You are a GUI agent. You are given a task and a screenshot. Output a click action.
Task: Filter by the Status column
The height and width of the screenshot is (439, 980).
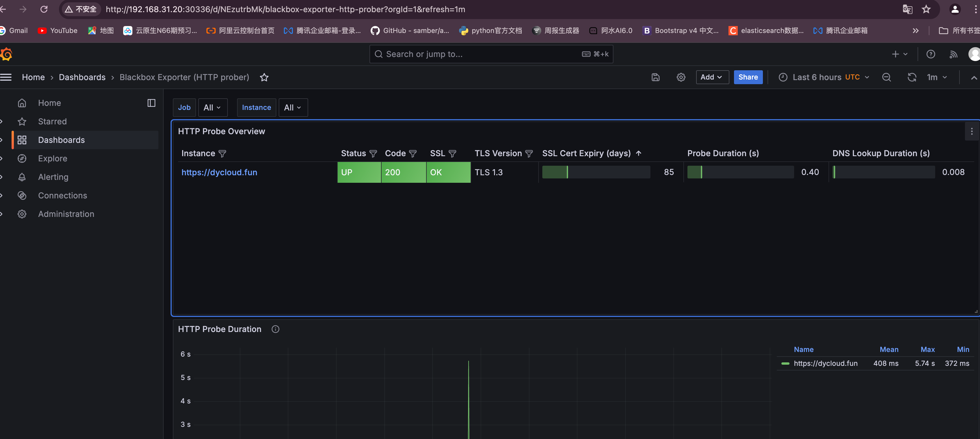[373, 153]
